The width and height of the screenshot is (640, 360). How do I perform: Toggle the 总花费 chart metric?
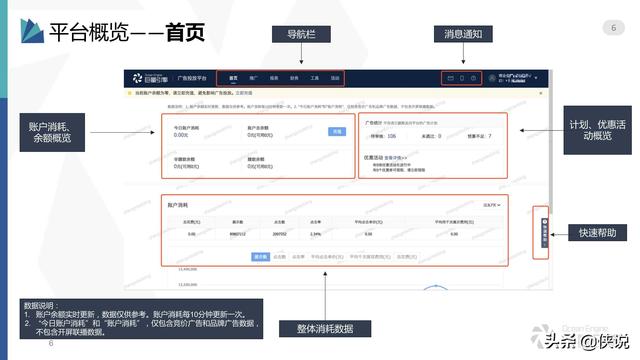(x=407, y=257)
